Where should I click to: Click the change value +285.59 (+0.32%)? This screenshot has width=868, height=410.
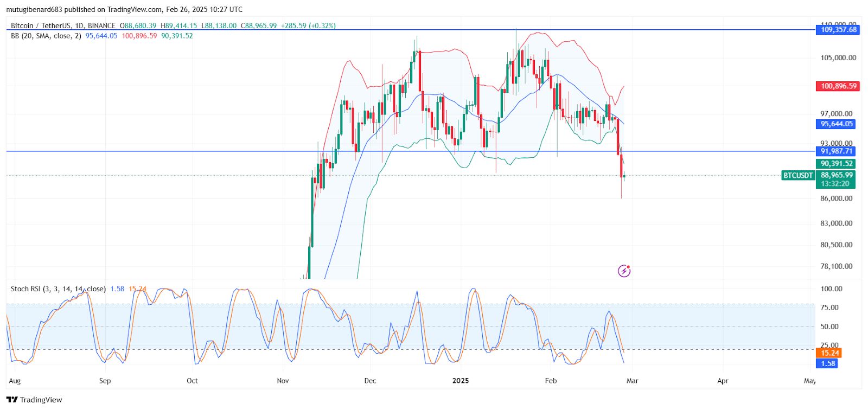click(308, 25)
